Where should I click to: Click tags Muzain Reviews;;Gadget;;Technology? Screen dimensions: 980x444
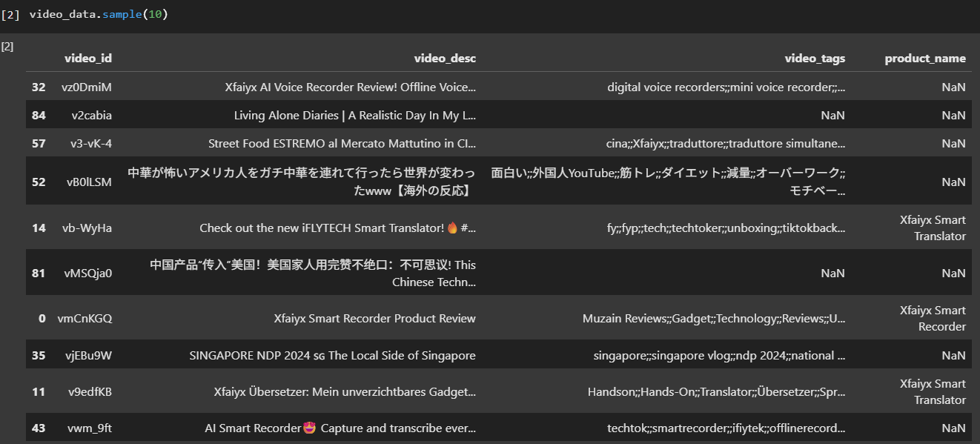point(714,319)
